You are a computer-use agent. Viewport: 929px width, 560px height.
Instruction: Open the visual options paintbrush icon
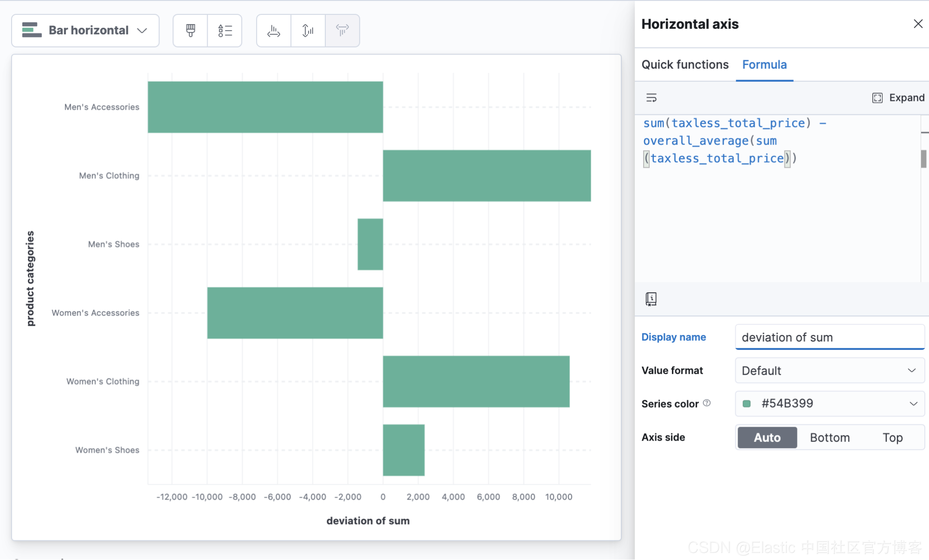(x=190, y=31)
